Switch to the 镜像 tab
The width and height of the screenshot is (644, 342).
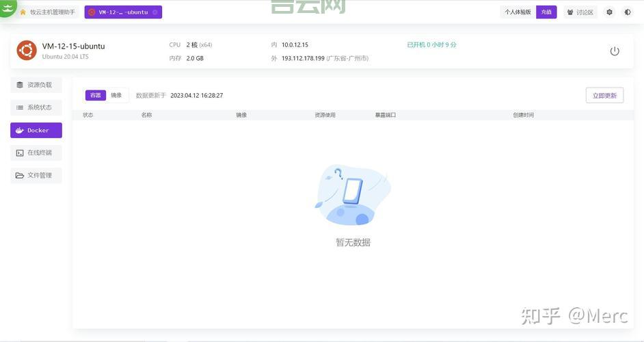[117, 95]
